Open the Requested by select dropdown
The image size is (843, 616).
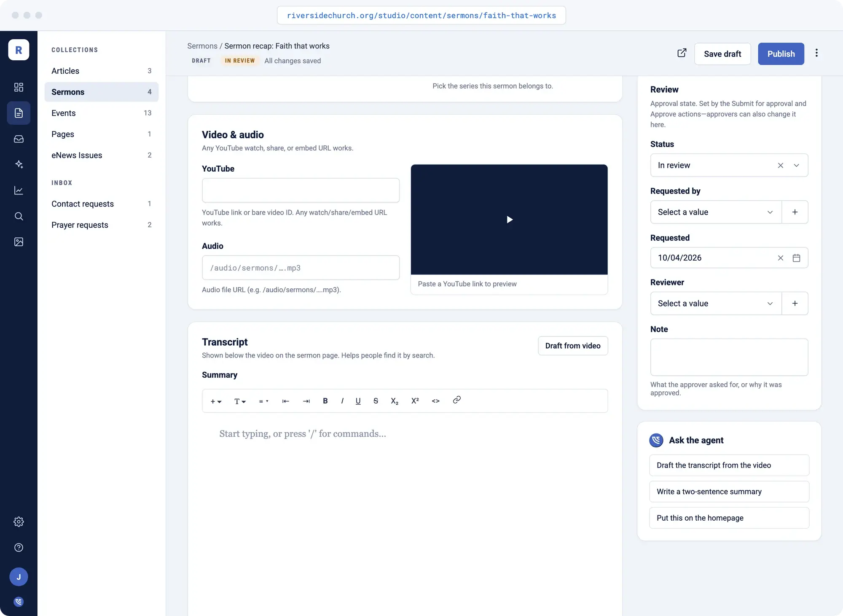point(716,212)
